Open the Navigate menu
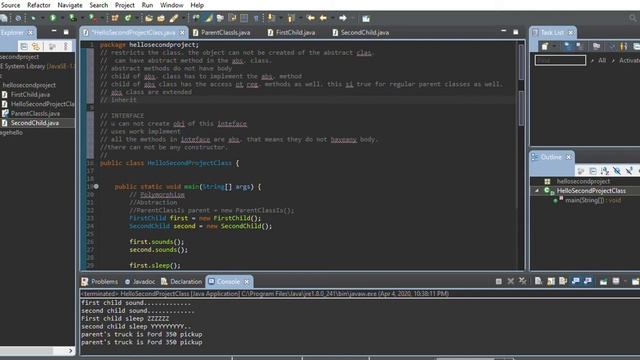640x360 pixels. (69, 5)
